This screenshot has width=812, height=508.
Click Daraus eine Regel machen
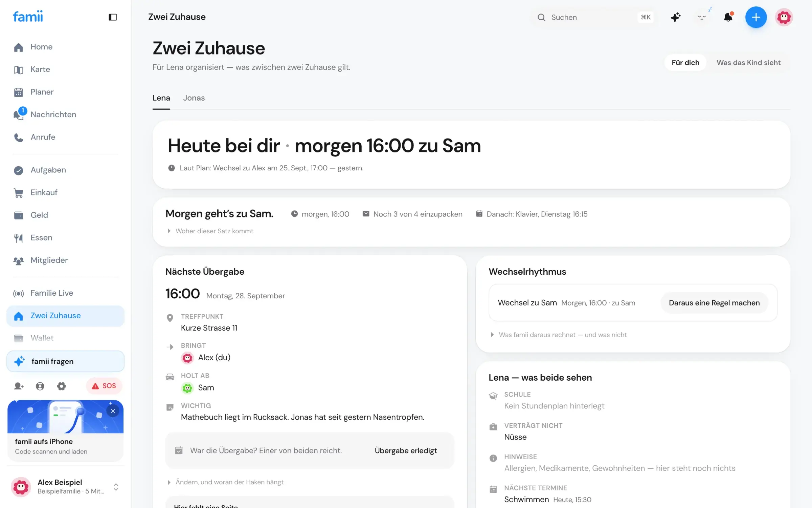click(x=714, y=303)
